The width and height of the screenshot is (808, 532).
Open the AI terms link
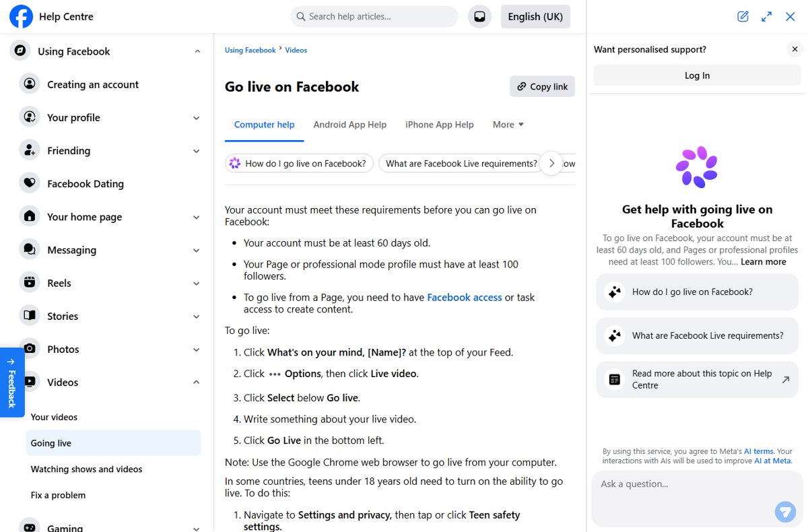pyautogui.click(x=759, y=451)
